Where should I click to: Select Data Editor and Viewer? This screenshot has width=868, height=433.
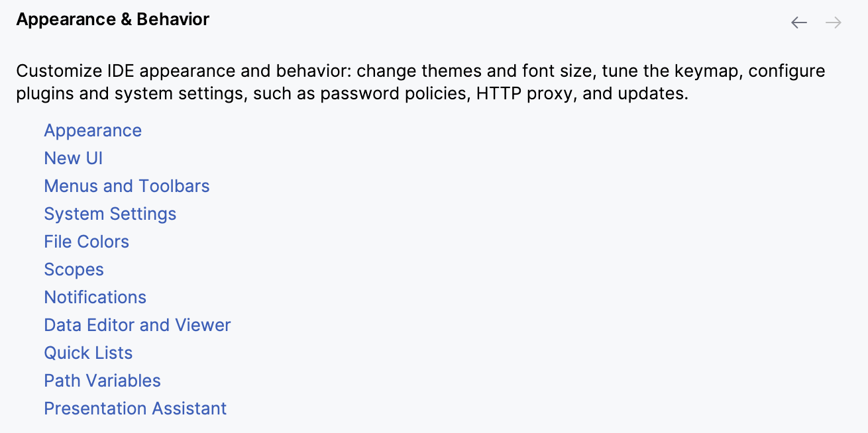(x=137, y=325)
